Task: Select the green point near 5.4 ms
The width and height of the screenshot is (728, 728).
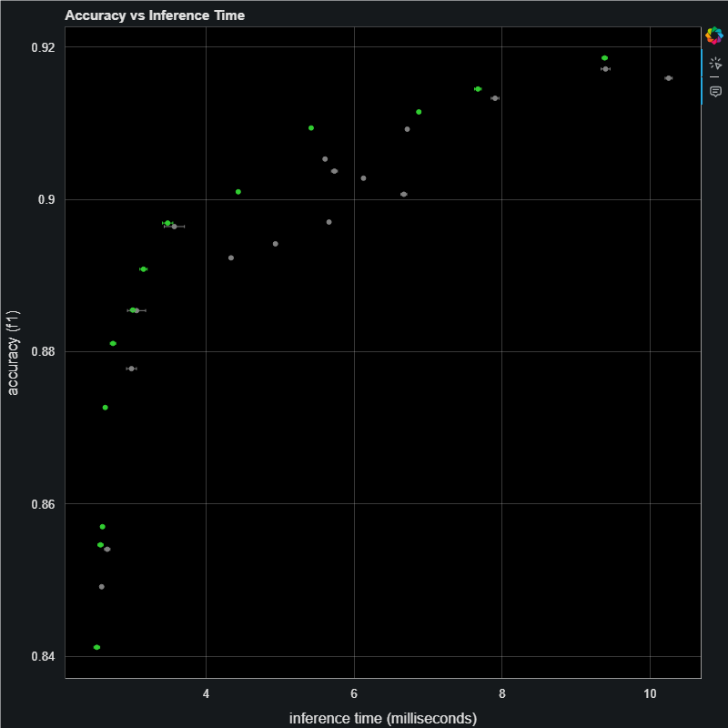Action: point(311,128)
